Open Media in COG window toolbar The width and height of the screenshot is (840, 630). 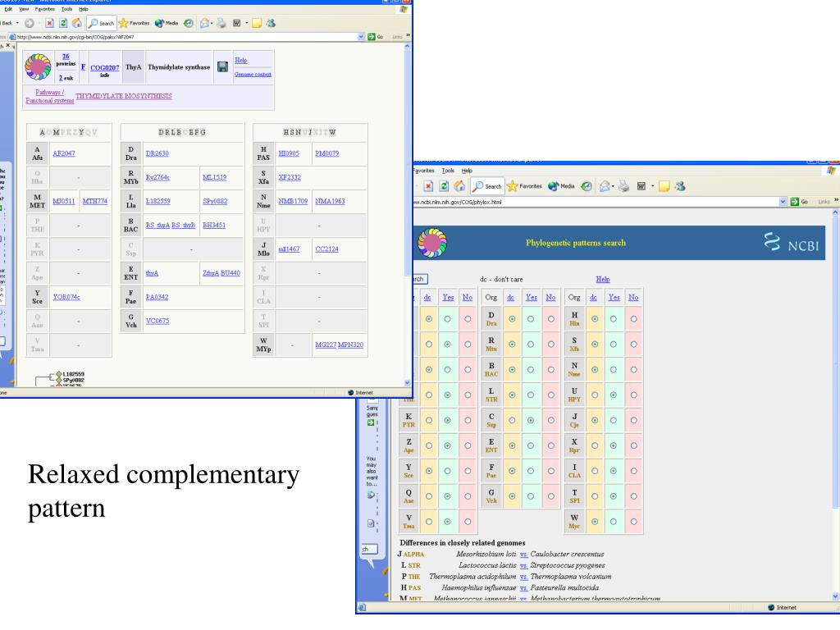click(x=166, y=23)
